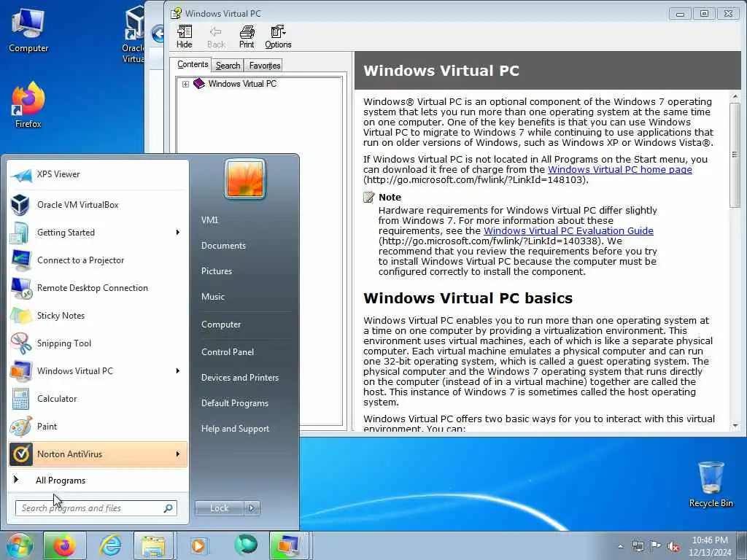Open Paint from Start menu
This screenshot has height=560, width=747.
pyautogui.click(x=98, y=426)
